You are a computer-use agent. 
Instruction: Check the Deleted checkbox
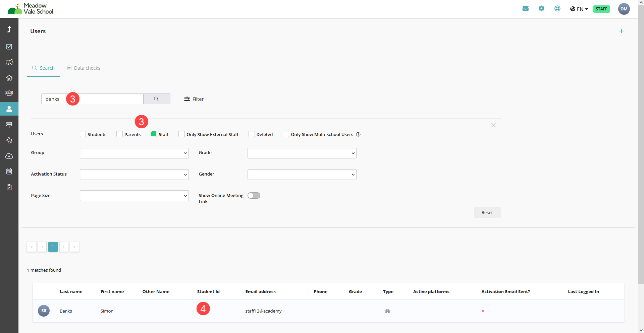252,134
